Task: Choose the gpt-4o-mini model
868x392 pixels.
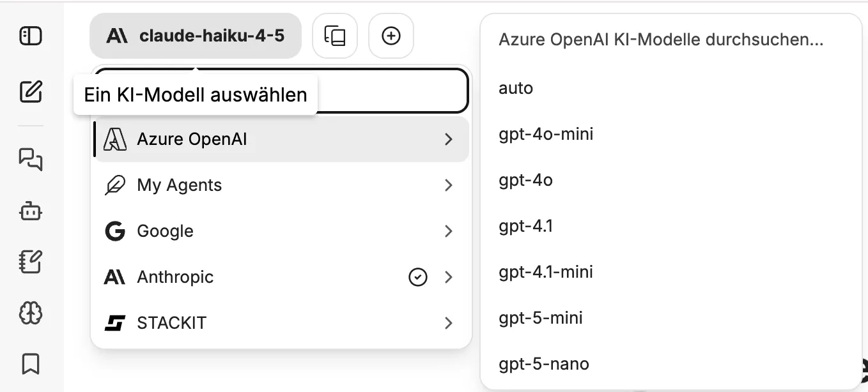Action: point(546,134)
